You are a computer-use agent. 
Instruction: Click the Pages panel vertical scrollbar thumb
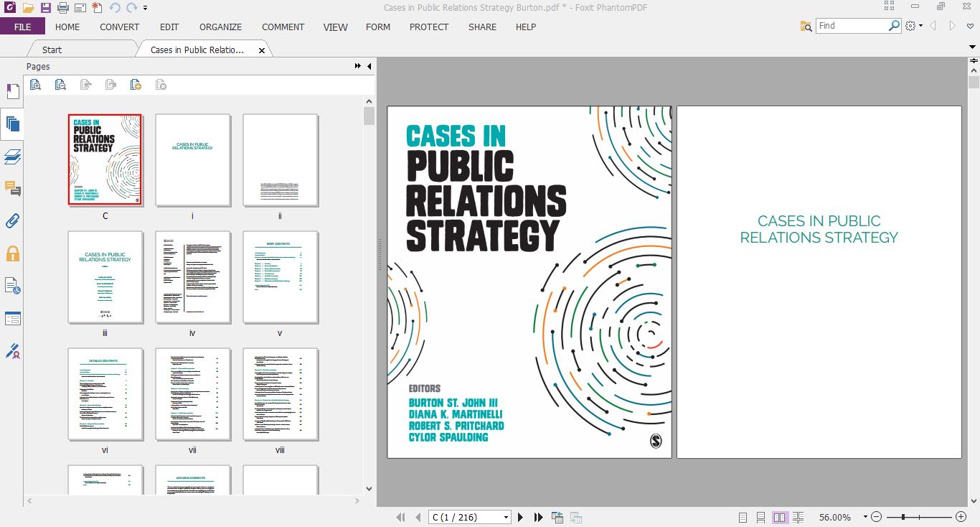point(369,116)
